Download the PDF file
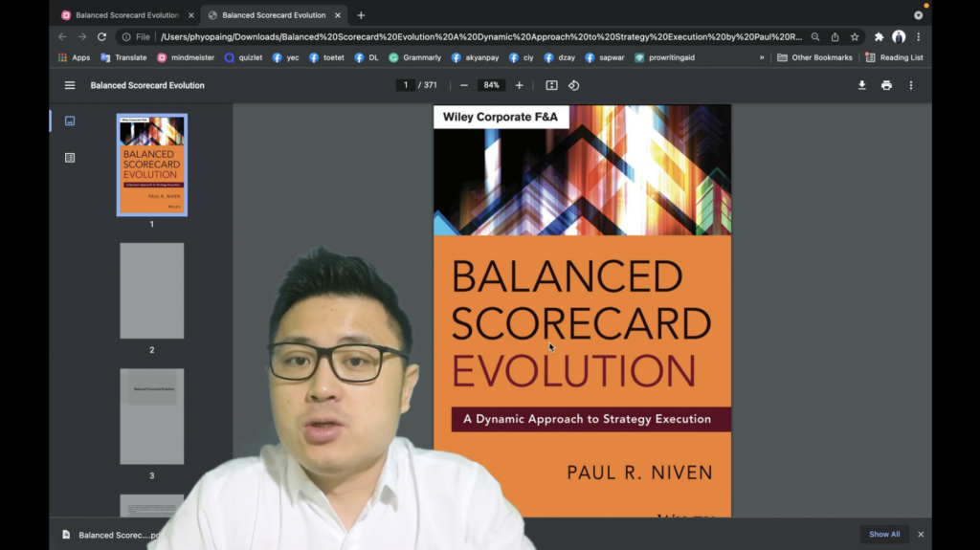Image resolution: width=980 pixels, height=550 pixels. [862, 85]
